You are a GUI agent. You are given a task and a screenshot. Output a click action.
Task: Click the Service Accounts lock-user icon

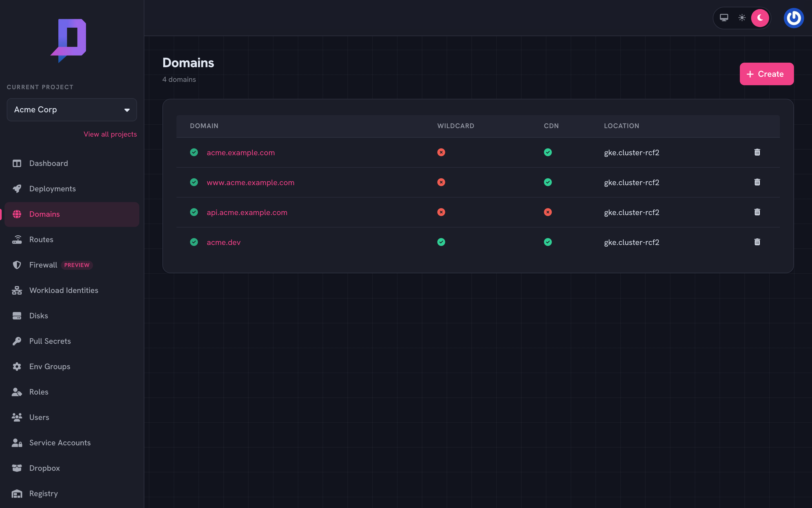click(x=17, y=443)
